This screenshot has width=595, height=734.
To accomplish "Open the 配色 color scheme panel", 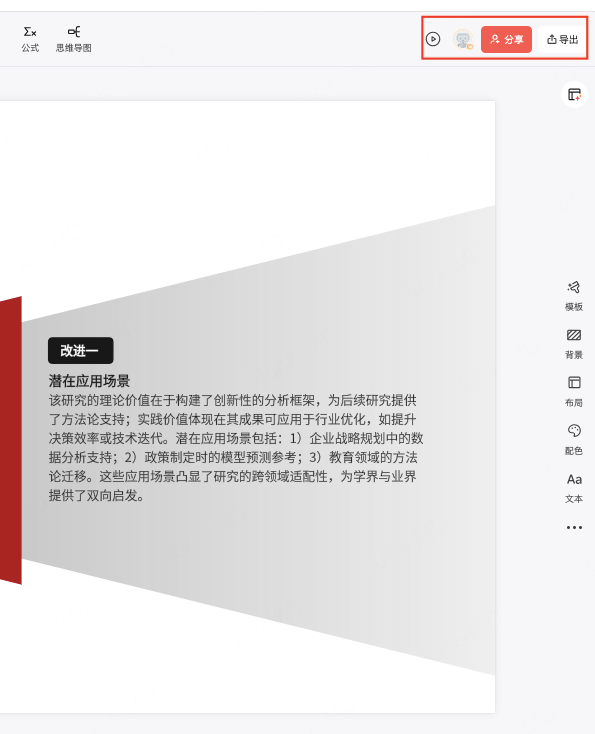I will [574, 440].
